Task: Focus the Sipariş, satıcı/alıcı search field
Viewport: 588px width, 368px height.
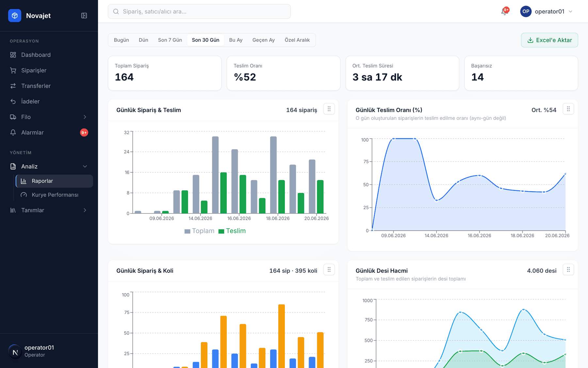Action: point(199,11)
